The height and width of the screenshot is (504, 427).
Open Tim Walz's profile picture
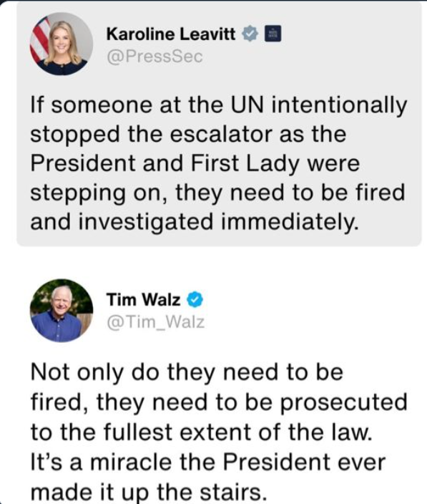point(62,311)
